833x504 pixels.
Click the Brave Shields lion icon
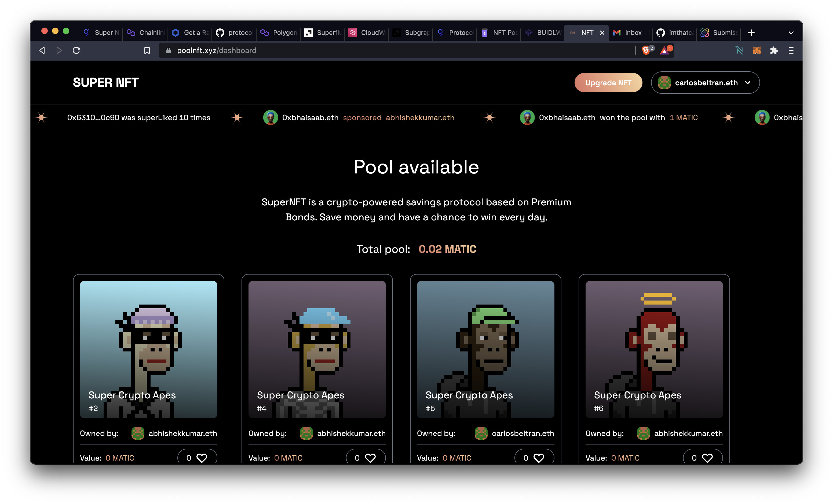pos(646,50)
